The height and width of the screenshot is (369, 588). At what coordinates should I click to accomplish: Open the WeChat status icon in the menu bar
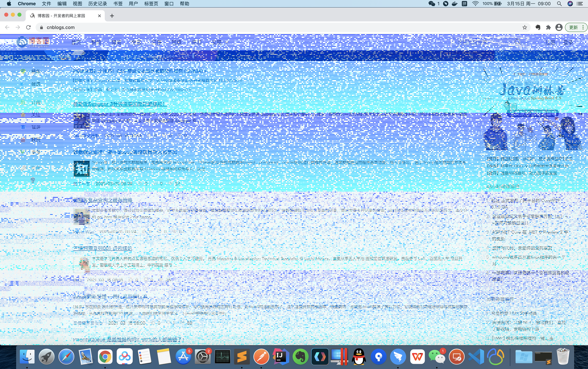(x=432, y=4)
